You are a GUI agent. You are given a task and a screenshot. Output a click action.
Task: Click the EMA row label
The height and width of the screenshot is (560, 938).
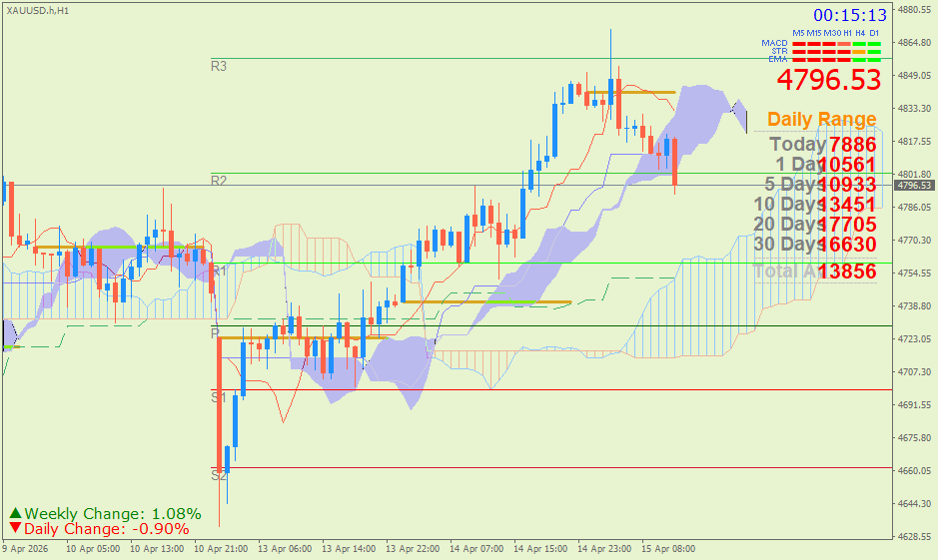[778, 59]
